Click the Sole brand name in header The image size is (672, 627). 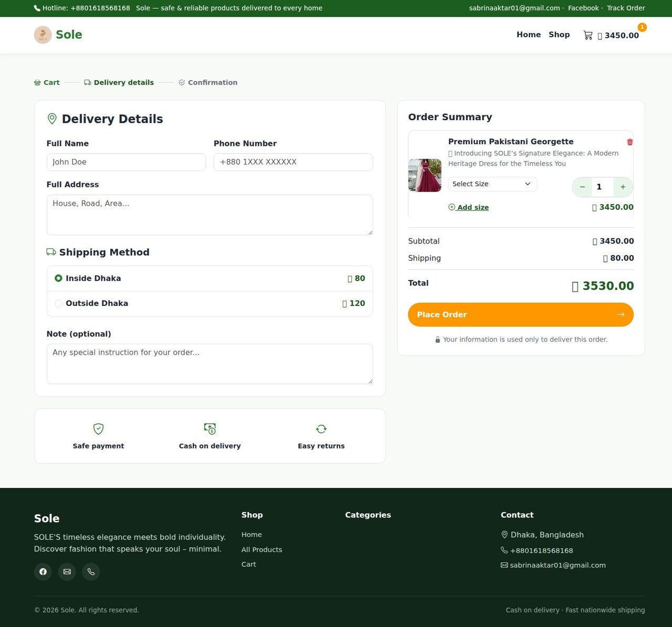point(69,35)
